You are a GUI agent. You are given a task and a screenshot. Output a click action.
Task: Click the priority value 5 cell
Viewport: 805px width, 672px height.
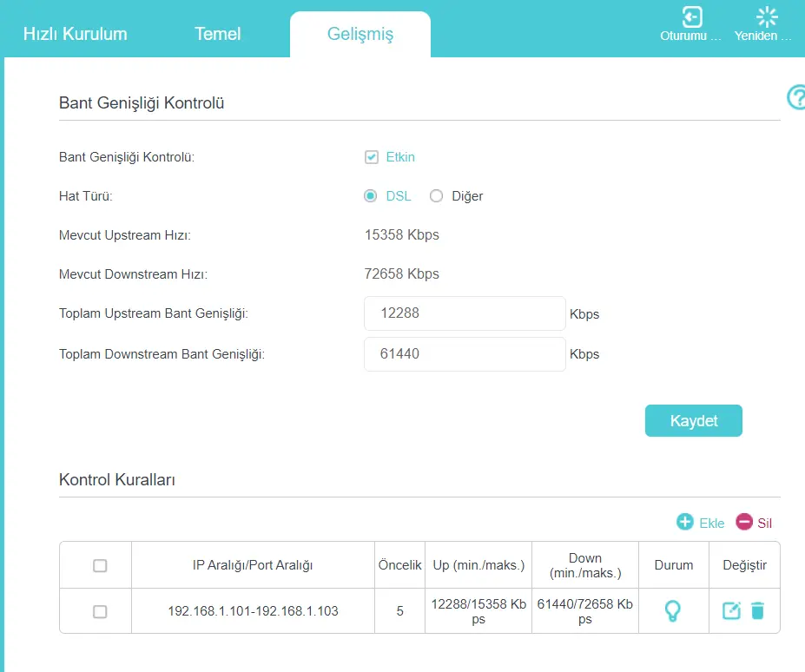click(x=400, y=611)
